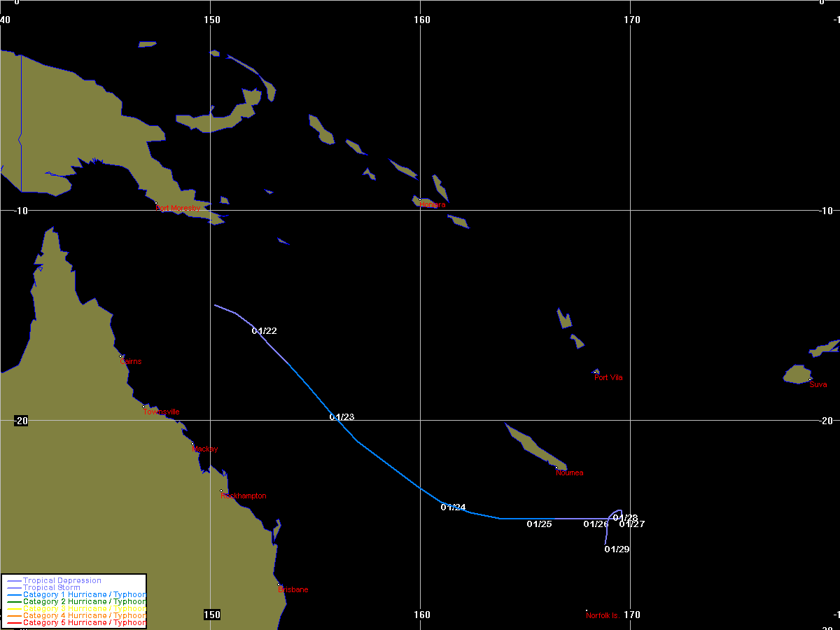Select the Port Moresby city label

[178, 209]
